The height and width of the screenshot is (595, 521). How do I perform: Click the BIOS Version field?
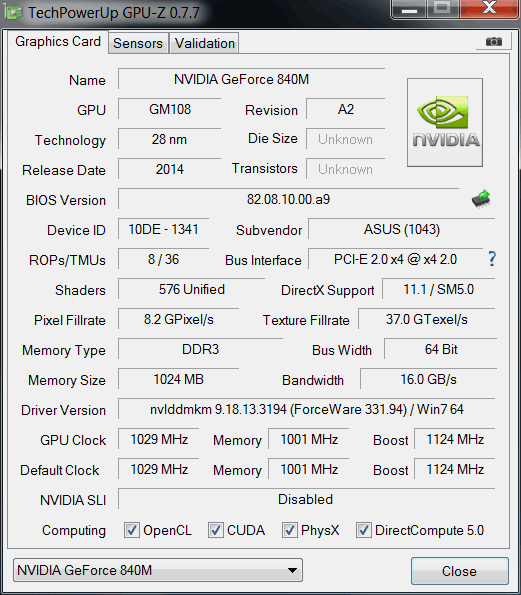point(288,199)
